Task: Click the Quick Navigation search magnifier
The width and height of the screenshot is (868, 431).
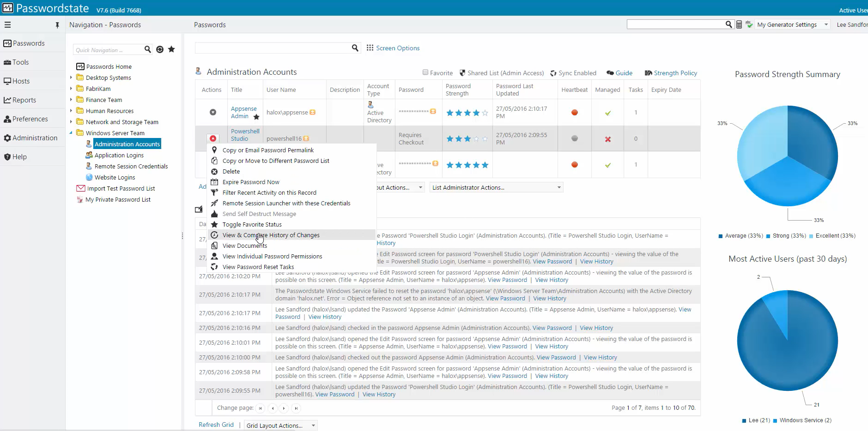Action: 147,49
